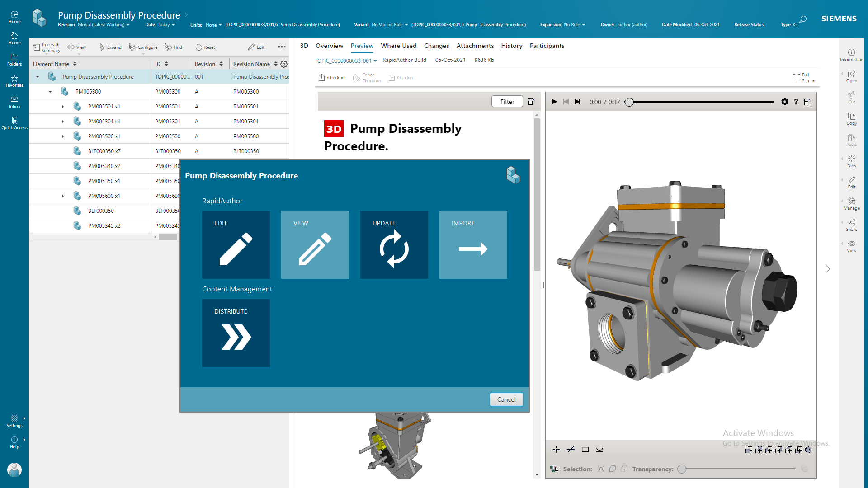This screenshot has width=868, height=488.
Task: Select the Preview tab
Action: click(361, 45)
